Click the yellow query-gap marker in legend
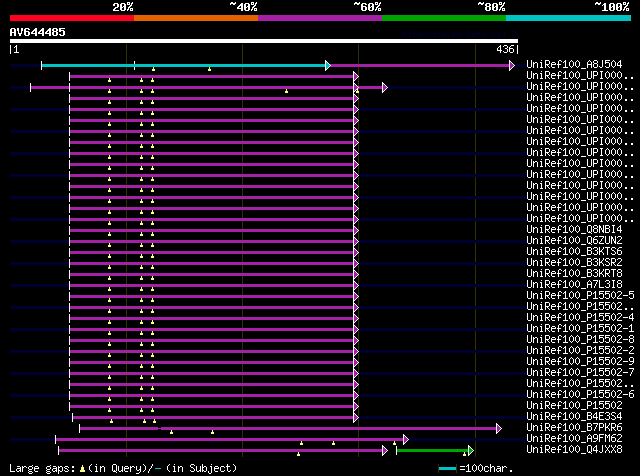The image size is (640, 476). [x=82, y=469]
